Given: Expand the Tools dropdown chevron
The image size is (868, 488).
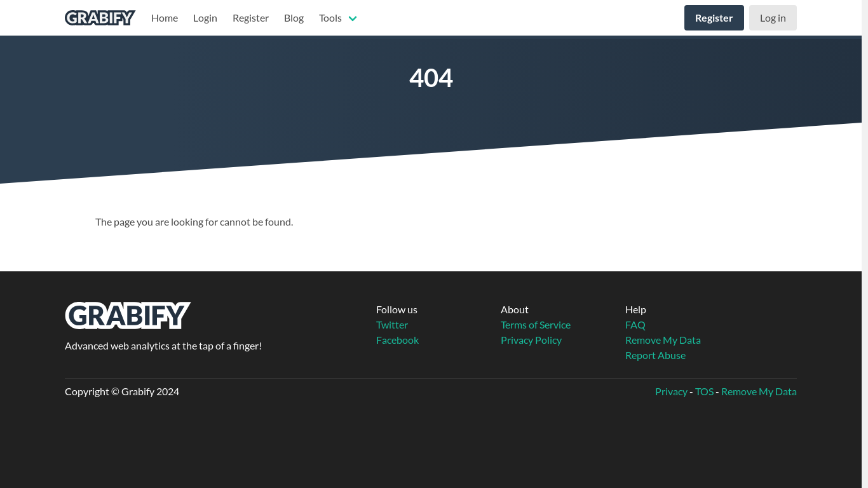Looking at the screenshot, I should pyautogui.click(x=353, y=18).
